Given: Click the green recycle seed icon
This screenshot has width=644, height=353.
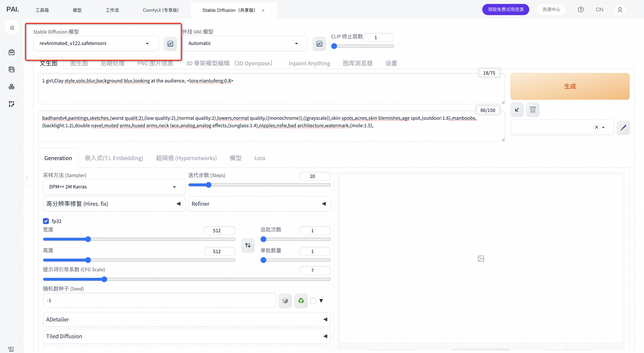Looking at the screenshot, I should 301,301.
